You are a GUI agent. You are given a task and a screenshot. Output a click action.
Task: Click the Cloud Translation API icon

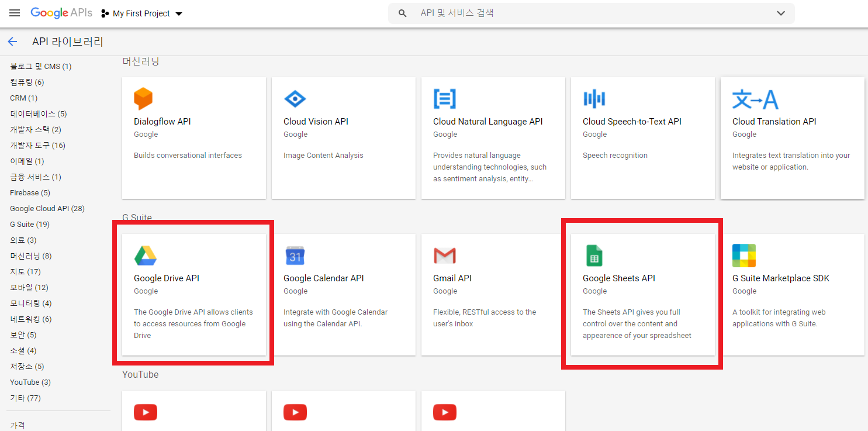(x=755, y=99)
